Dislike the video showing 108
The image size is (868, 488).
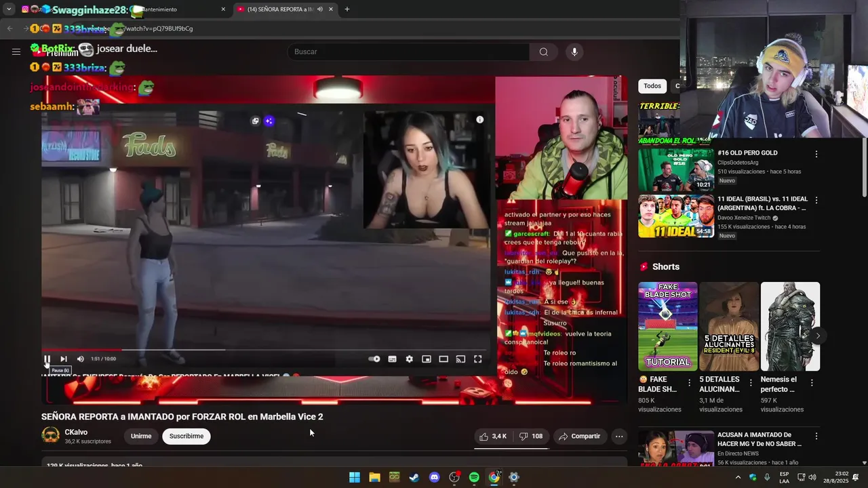point(531,436)
